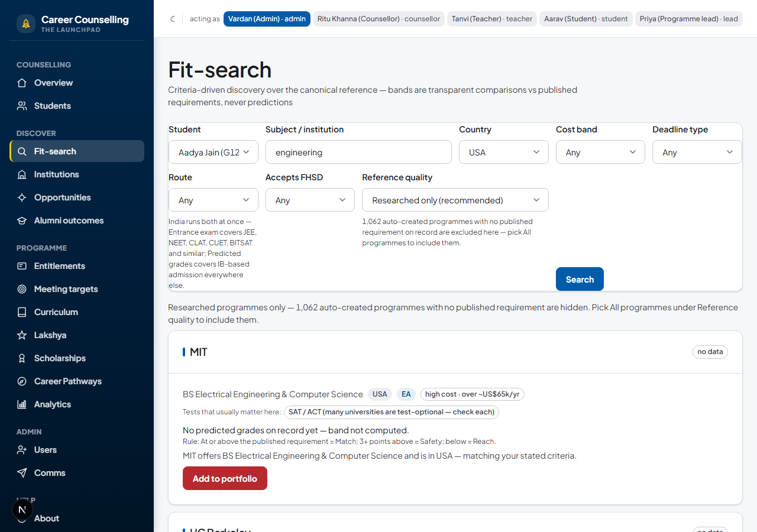Click the MIT no data badge

tap(710, 352)
